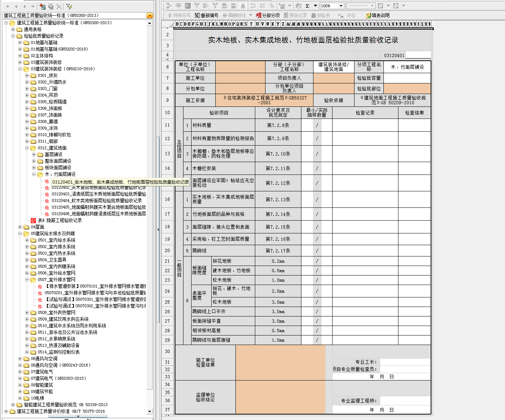This screenshot has height=420, width=505.
Task: Open the standard selector orange dropdown button
Action: (x=149, y=15)
